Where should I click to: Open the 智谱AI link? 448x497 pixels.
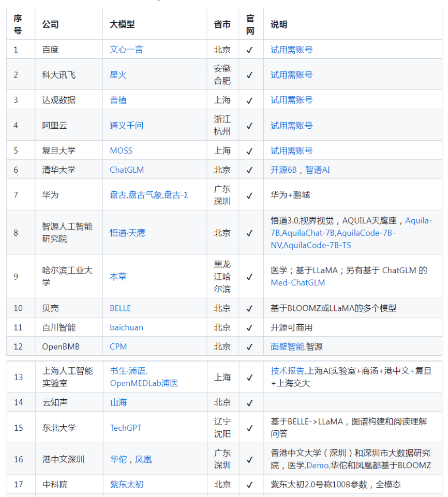tap(317, 170)
